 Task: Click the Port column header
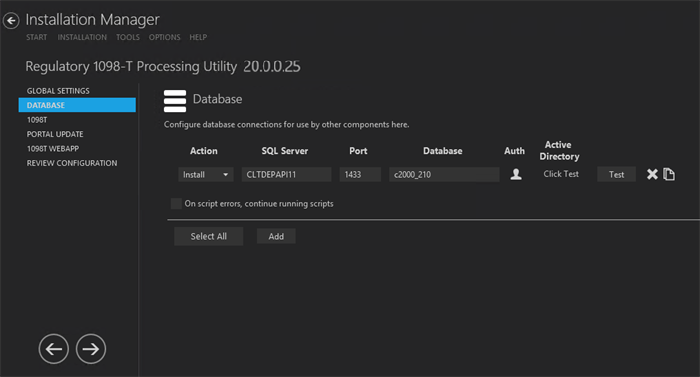(x=358, y=151)
